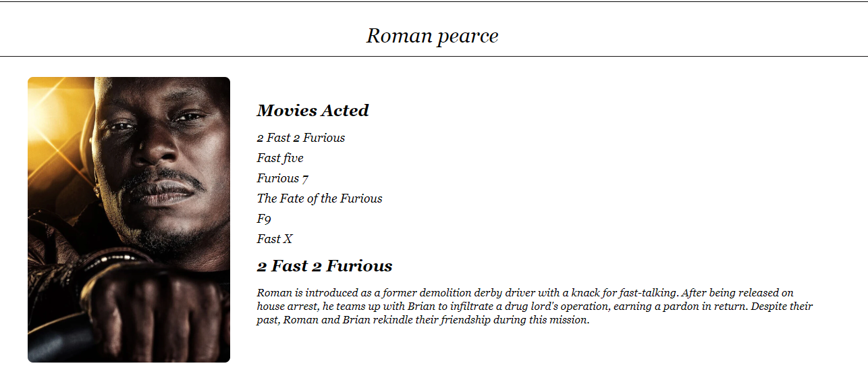Viewport: 868px width, 372px height.
Task: Choose 2 Fast 2 Furious in movie list
Action: 300,138
